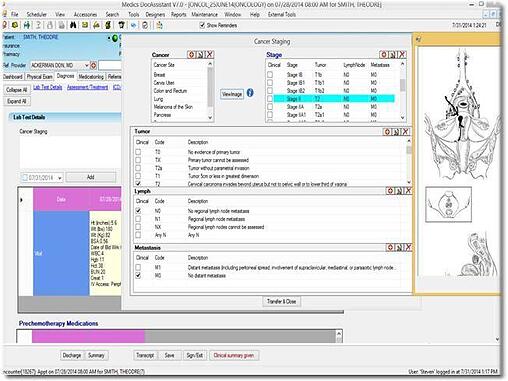Click the red X delete icon in Tumor section
508x381 pixels.
pyautogui.click(x=405, y=132)
